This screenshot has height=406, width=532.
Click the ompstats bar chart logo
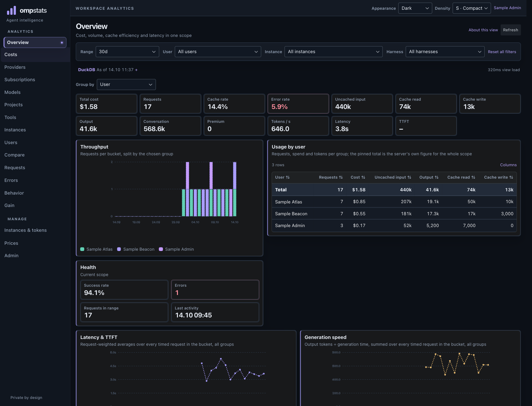pyautogui.click(x=11, y=11)
